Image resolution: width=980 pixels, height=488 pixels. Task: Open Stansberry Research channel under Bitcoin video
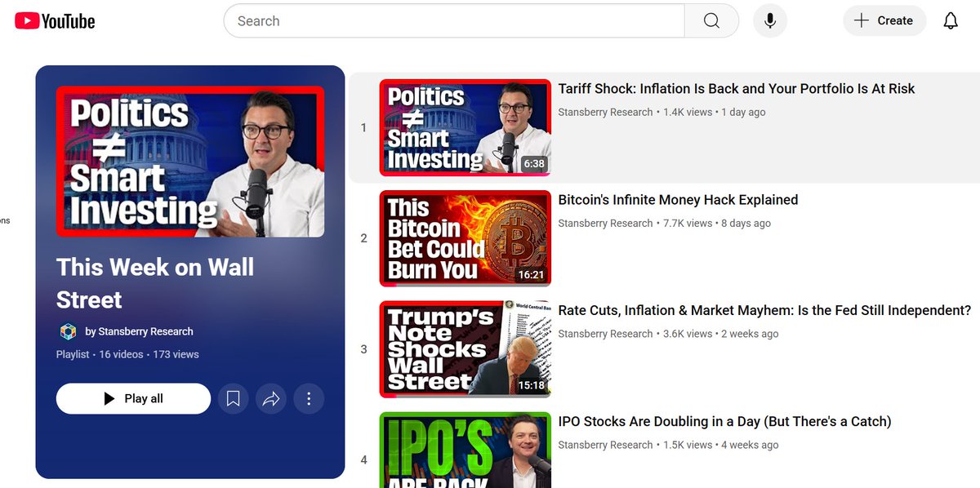605,224
